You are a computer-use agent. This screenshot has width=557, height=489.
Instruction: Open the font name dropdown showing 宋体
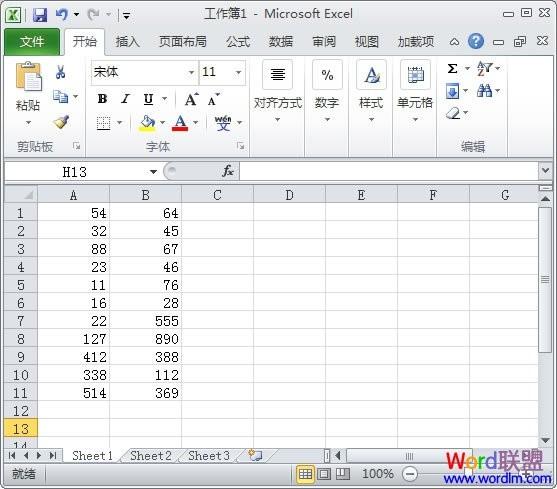(145, 72)
